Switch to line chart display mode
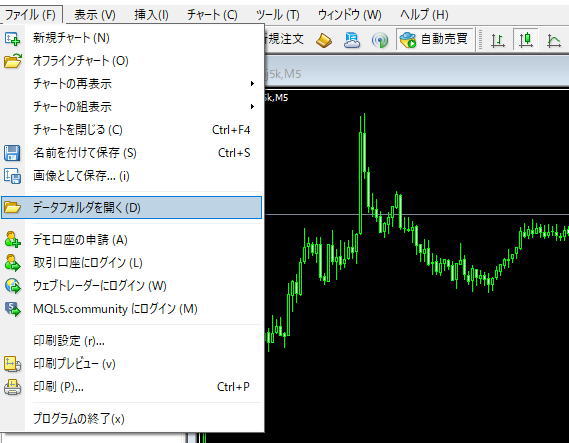Image resolution: width=569 pixels, height=443 pixels. click(x=554, y=40)
